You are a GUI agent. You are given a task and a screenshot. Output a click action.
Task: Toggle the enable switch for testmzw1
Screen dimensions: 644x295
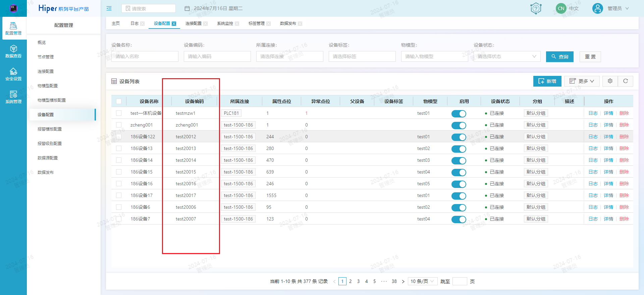459,113
